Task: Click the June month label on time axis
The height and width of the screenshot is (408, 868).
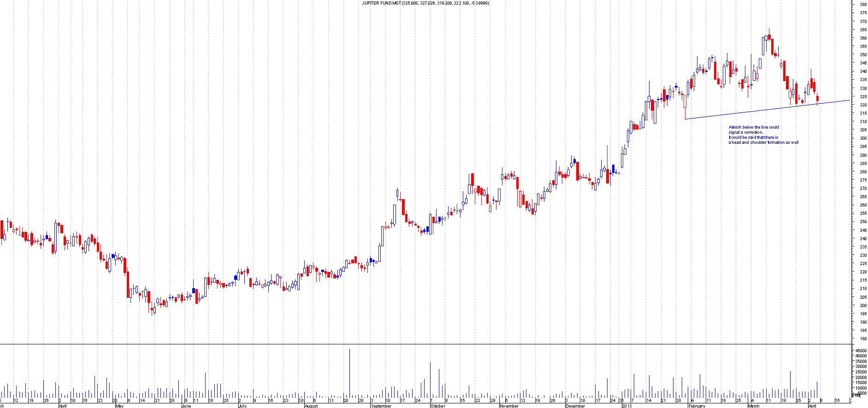Action: pos(186,406)
